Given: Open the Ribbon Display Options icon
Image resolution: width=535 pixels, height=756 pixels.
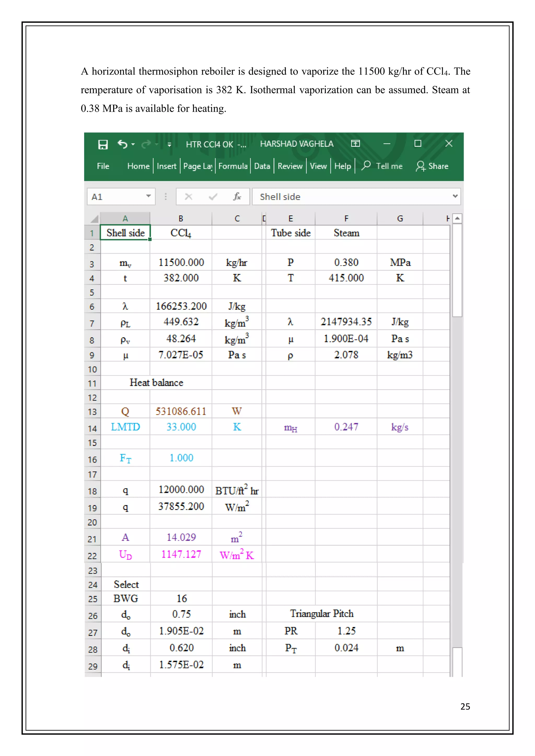Looking at the screenshot, I should [x=356, y=144].
